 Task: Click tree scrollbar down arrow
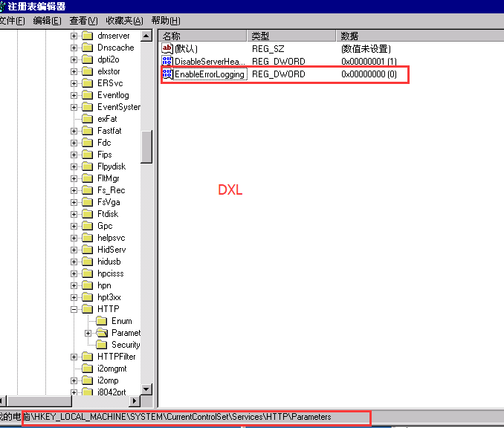(x=146, y=389)
